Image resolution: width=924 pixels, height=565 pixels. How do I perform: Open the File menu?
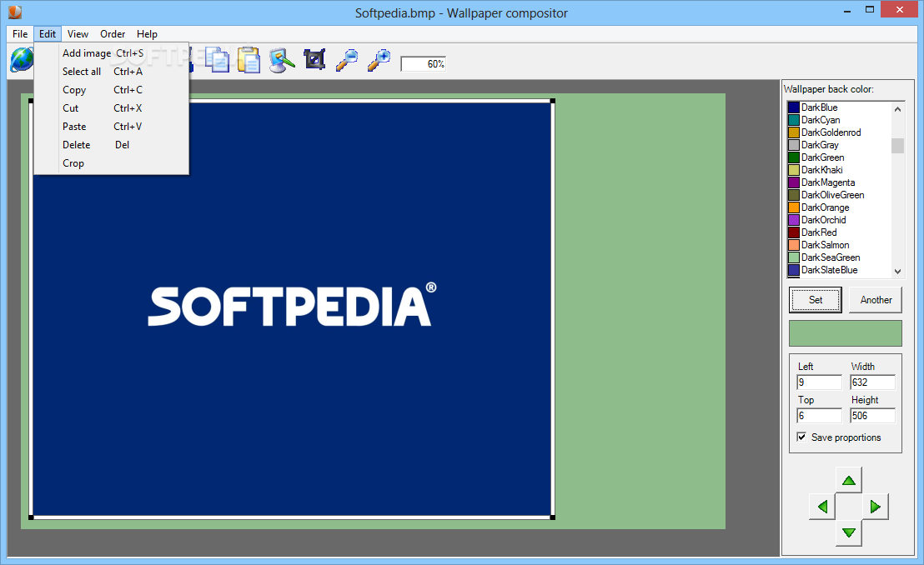tap(20, 34)
